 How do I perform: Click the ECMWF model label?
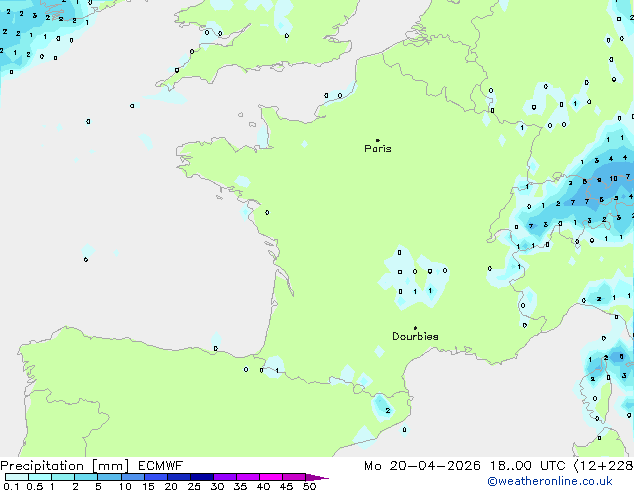pyautogui.click(x=158, y=466)
